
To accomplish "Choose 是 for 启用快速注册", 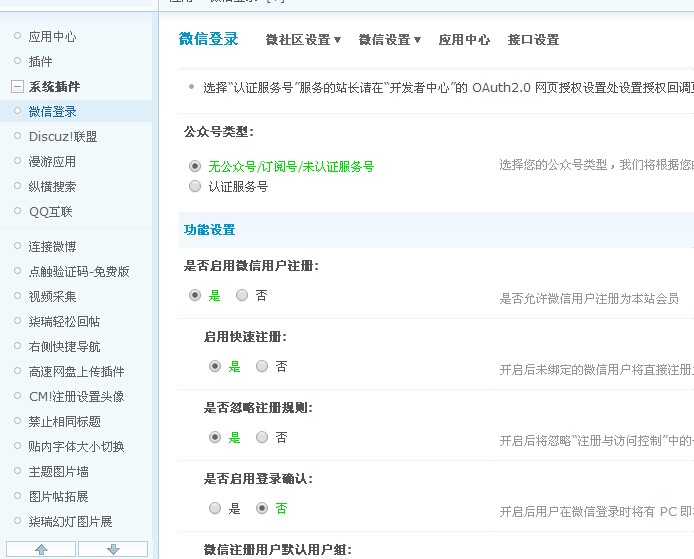I will tap(215, 366).
